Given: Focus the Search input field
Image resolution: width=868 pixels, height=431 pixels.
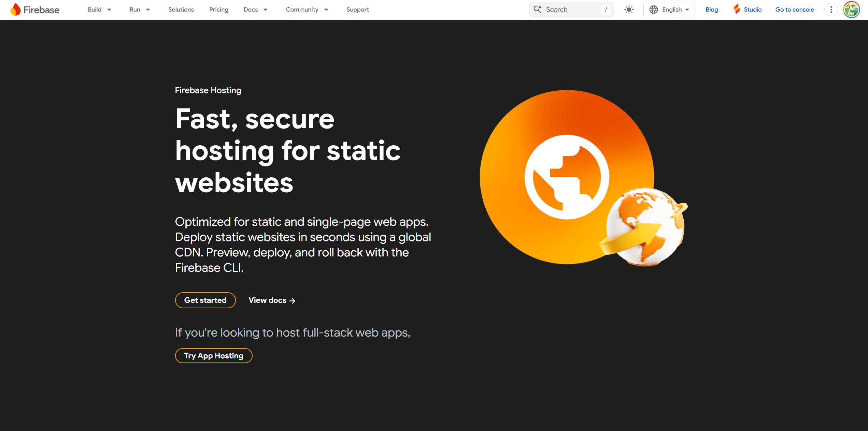Looking at the screenshot, I should (x=572, y=10).
